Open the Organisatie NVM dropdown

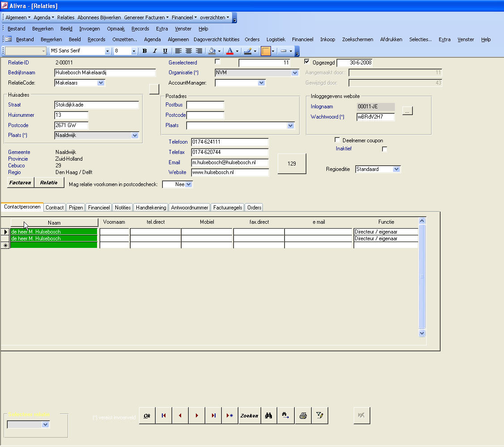pos(295,73)
